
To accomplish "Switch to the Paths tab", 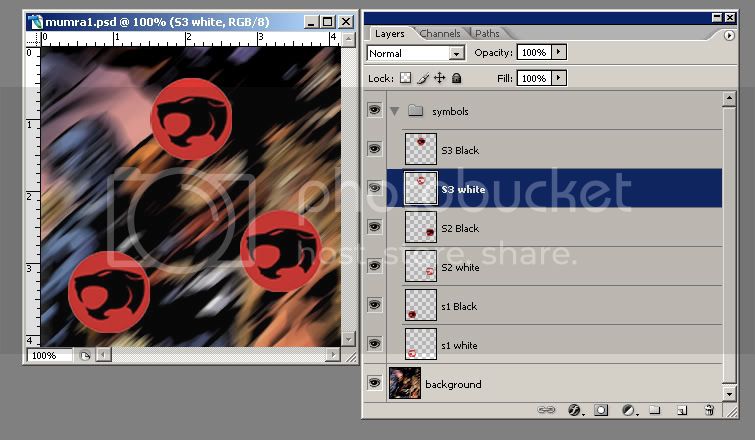I will (x=487, y=34).
